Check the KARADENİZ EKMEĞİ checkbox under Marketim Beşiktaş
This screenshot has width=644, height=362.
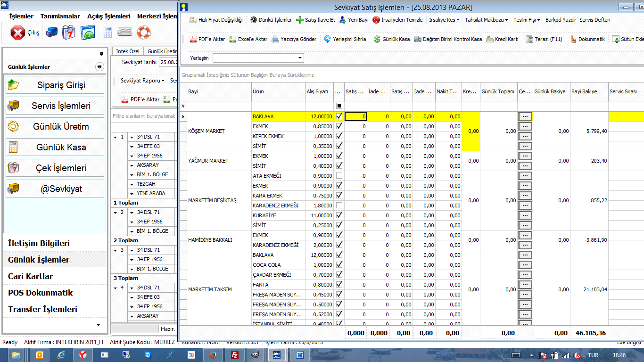point(339,206)
